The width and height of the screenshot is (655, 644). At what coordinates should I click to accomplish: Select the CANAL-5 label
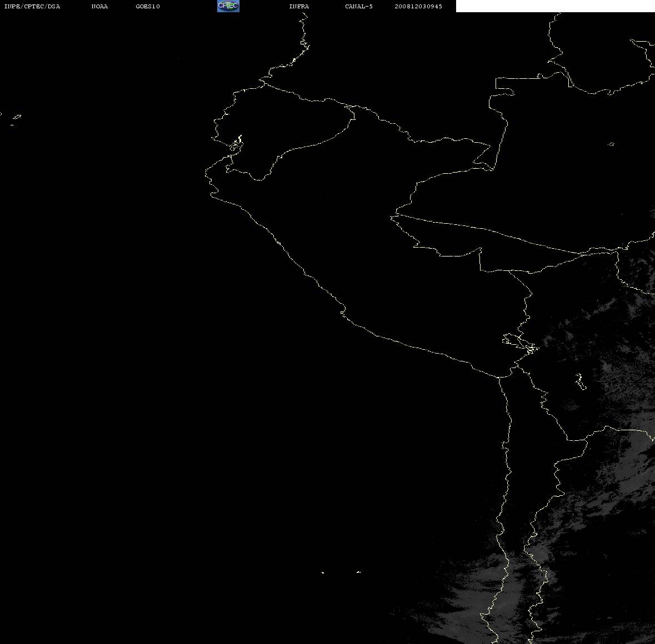click(x=359, y=6)
